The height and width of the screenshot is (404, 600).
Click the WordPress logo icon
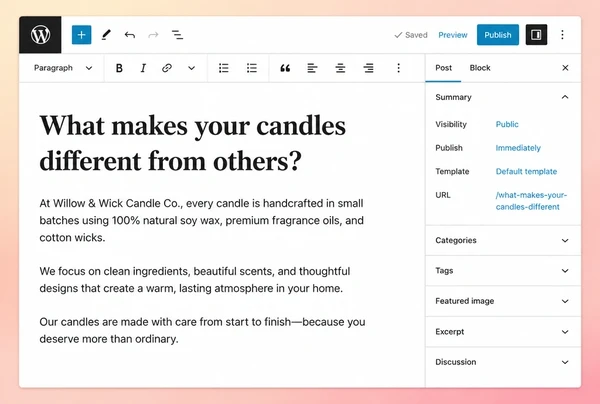coord(40,35)
